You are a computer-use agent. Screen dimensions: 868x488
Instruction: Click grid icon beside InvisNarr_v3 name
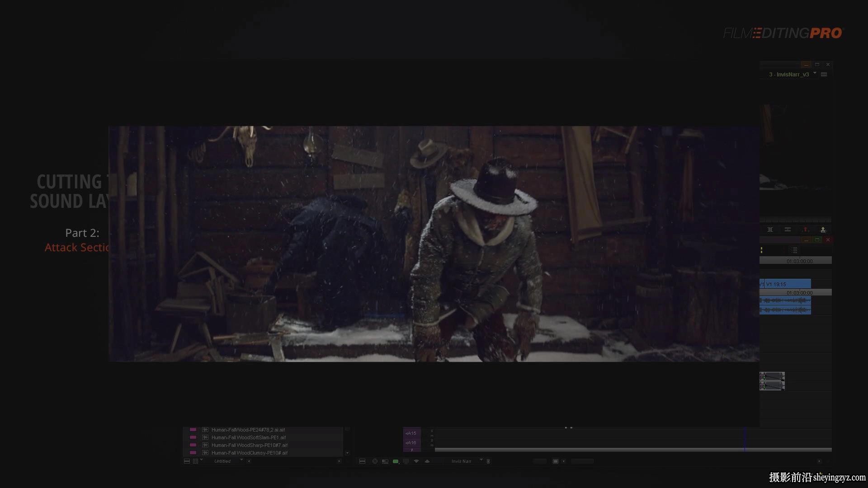pos(824,75)
